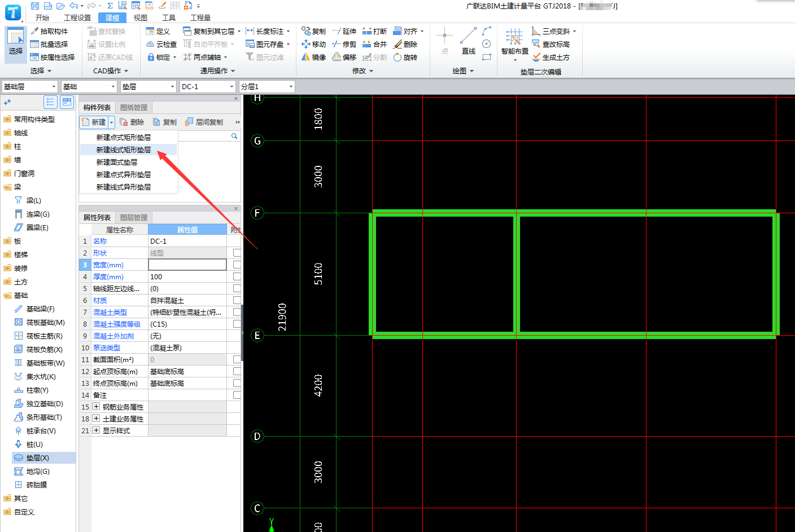Choose 按属性选择 select by attribute

[x=53, y=57]
